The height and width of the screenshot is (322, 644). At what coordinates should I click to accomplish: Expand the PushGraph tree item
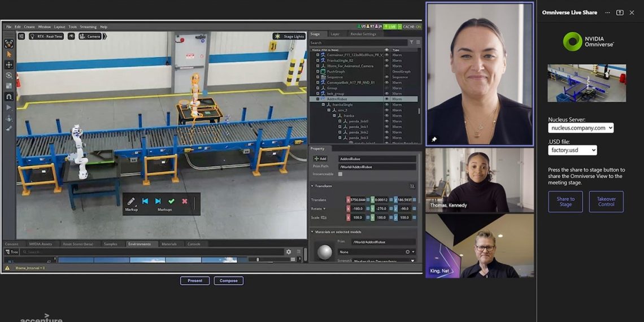click(x=317, y=72)
